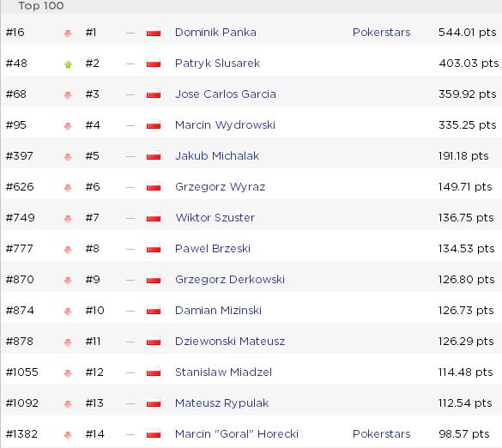The width and height of the screenshot is (502, 448).
Task: Click red down arrow next to #878
Action: (x=68, y=342)
